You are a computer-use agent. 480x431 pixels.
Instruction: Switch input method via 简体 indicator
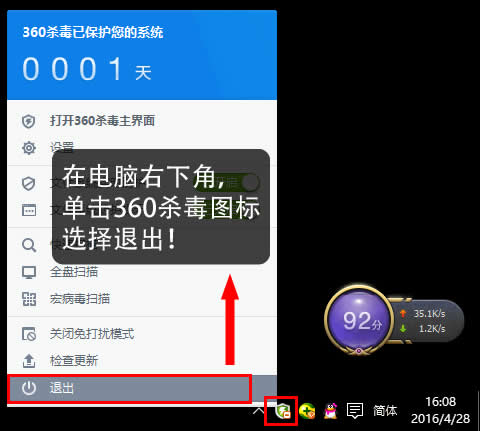coord(385,411)
